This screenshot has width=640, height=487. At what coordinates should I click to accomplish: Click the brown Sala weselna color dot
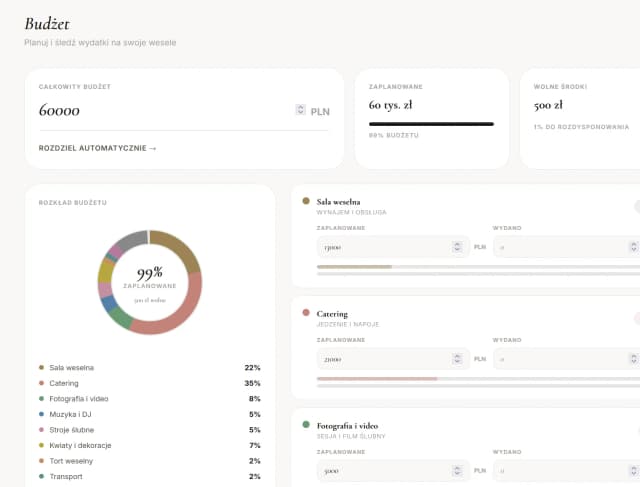(x=306, y=201)
